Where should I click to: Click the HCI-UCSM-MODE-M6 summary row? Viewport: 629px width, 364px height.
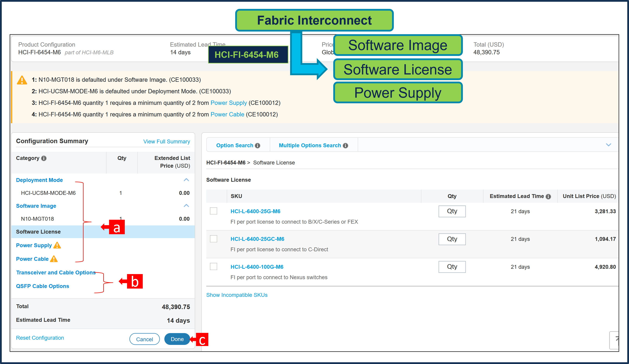point(103,193)
